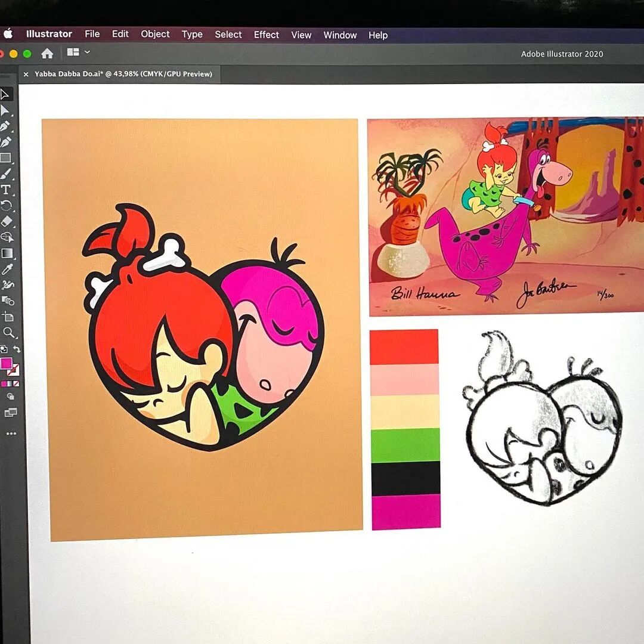
Task: Select the Type tool
Action: click(6, 190)
